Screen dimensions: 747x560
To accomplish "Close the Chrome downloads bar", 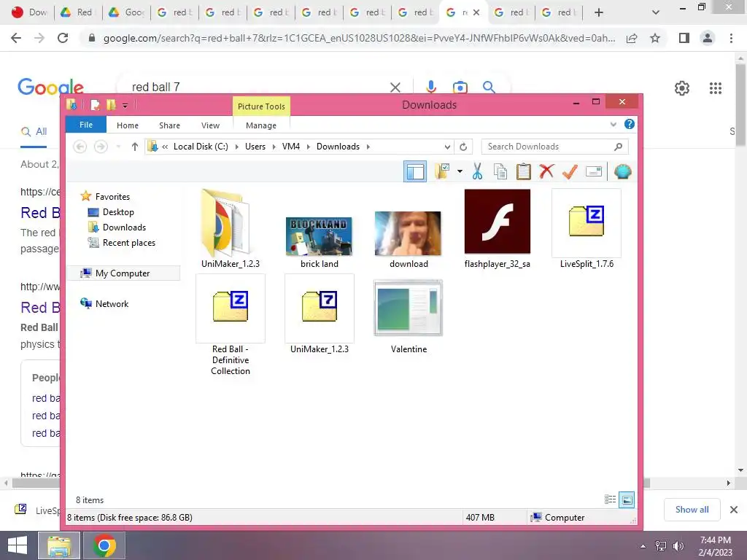I will tap(734, 510).
